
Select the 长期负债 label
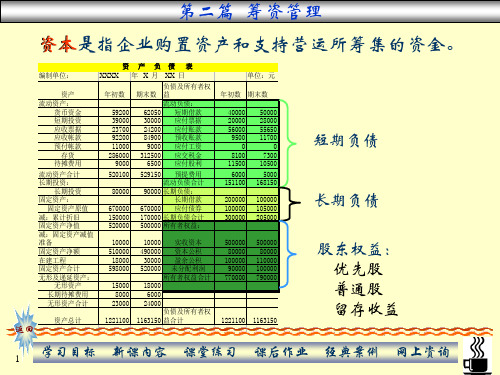pyautogui.click(x=346, y=201)
